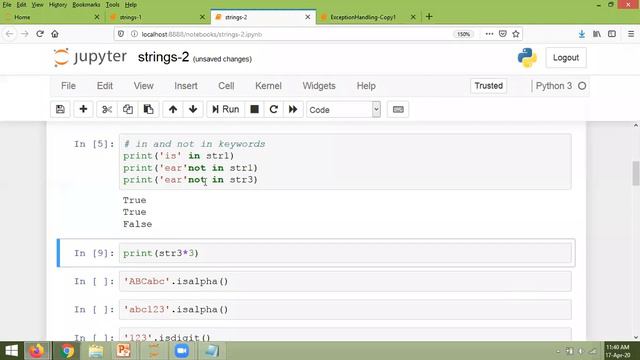
Task: Toggle the sidebar view icon
Action: click(x=612, y=34)
